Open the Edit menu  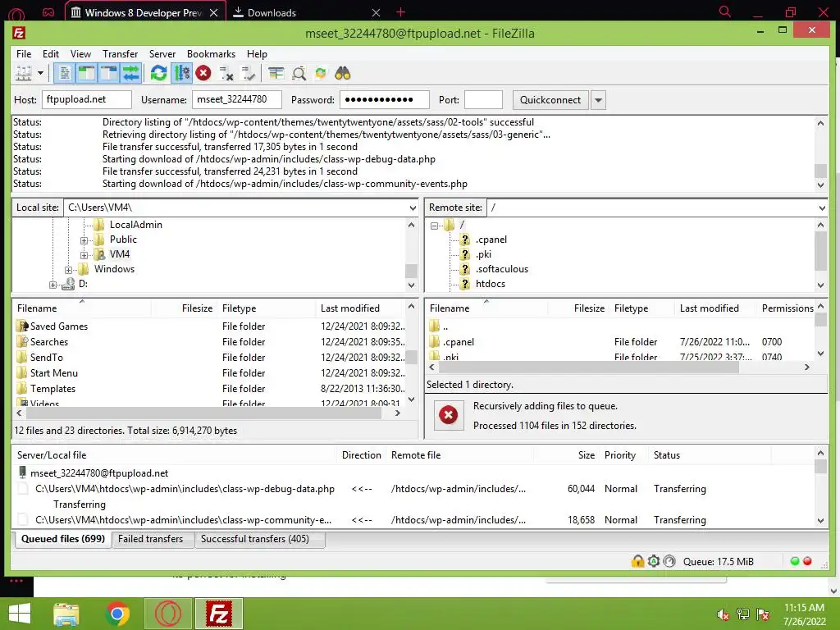coord(51,54)
